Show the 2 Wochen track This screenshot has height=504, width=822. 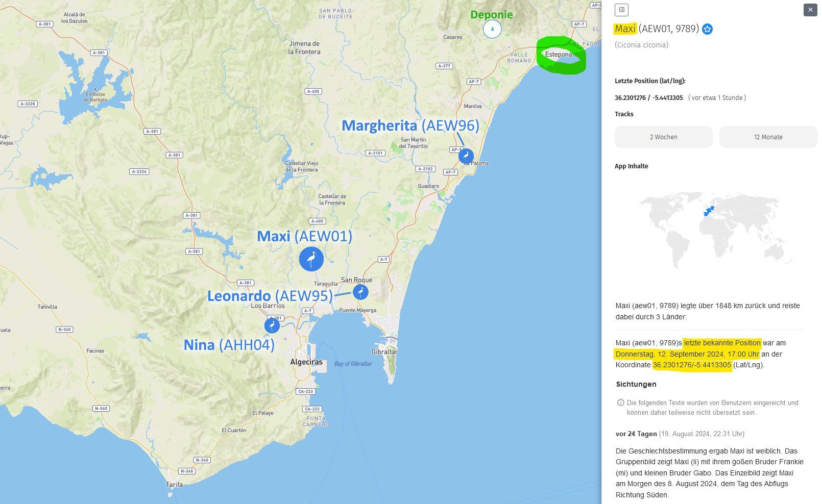[663, 137]
